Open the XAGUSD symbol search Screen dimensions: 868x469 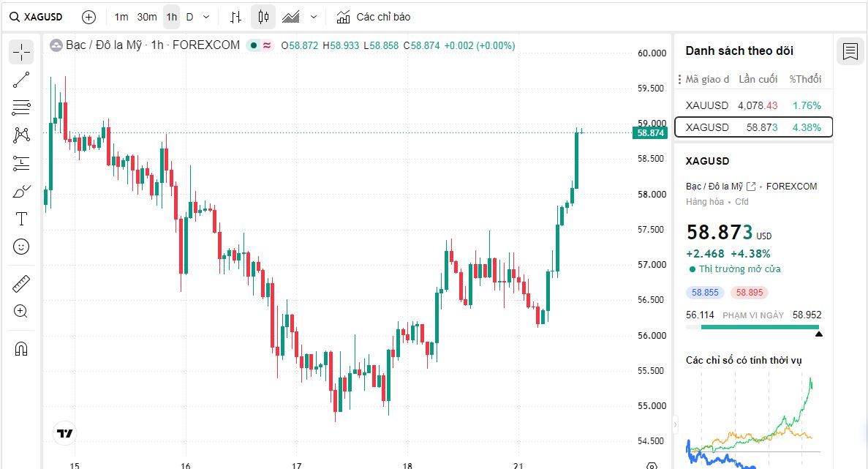[36, 17]
